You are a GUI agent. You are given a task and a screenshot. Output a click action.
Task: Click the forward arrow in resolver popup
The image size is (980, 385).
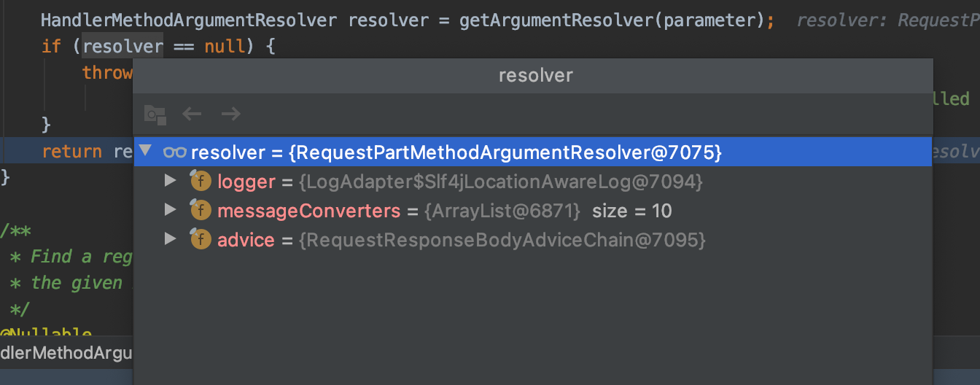coord(231,114)
